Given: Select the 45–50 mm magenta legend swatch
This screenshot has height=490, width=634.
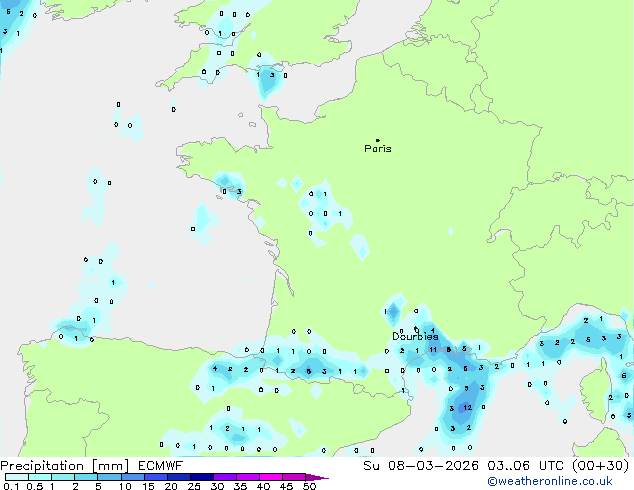Looking at the screenshot, I should click(x=294, y=477).
